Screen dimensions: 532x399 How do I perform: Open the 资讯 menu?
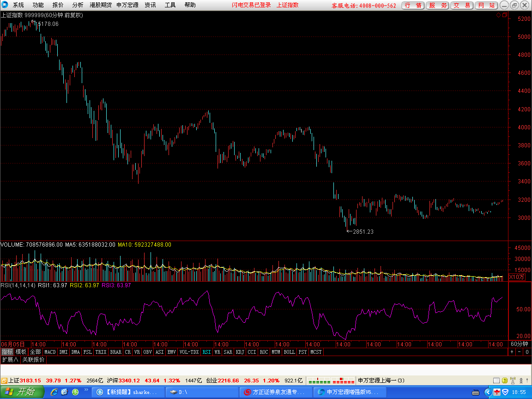150,5
